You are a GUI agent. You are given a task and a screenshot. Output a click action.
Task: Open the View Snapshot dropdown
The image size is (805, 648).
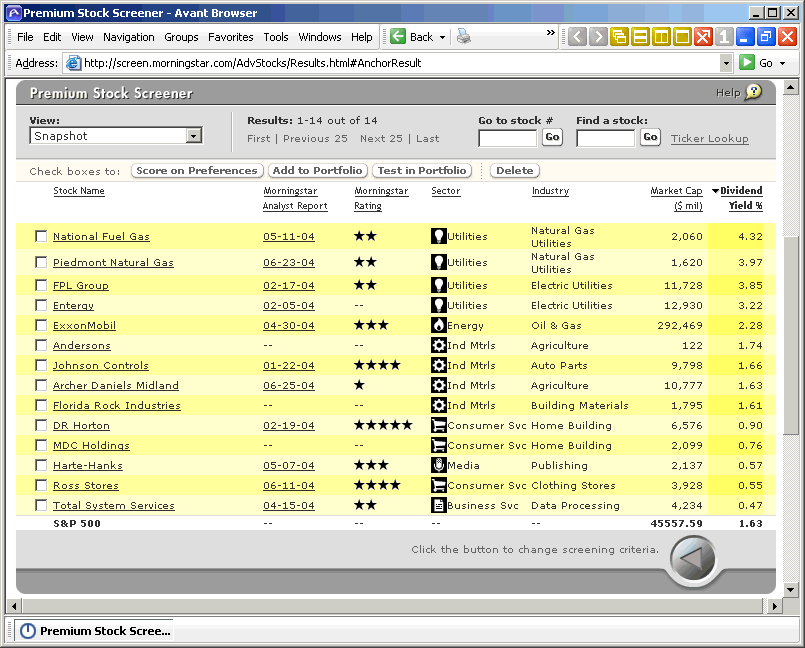click(x=194, y=136)
